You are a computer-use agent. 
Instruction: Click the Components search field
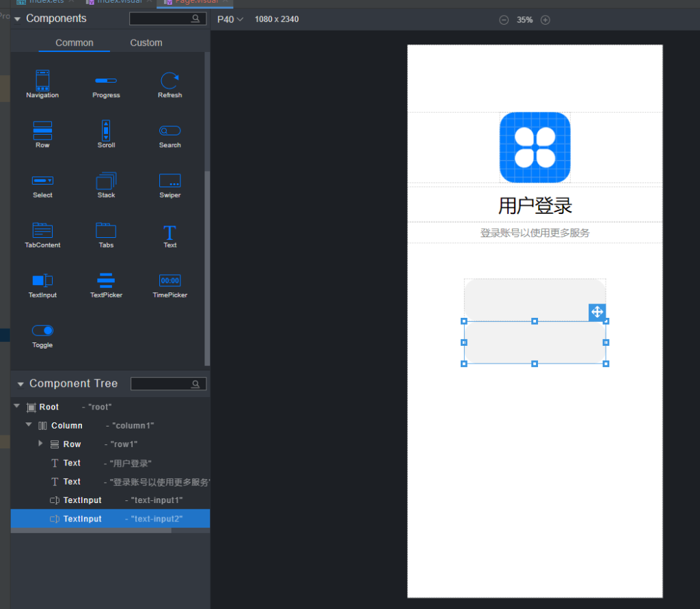pos(166,18)
